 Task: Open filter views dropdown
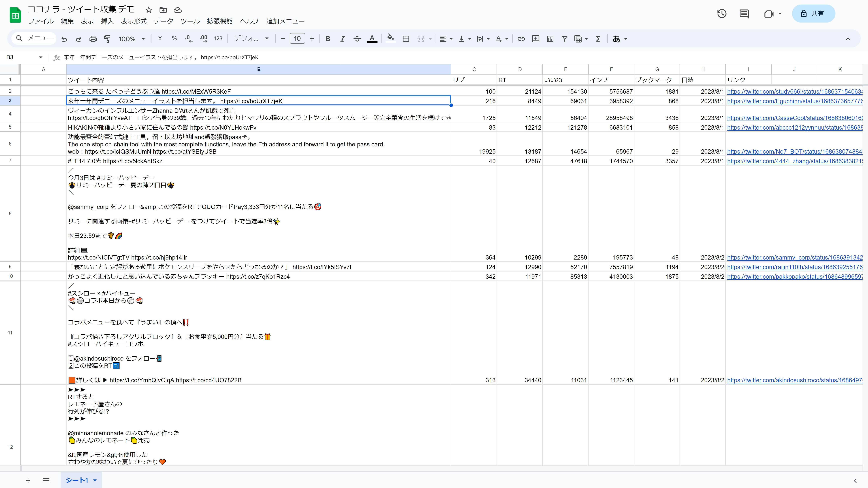click(x=581, y=39)
